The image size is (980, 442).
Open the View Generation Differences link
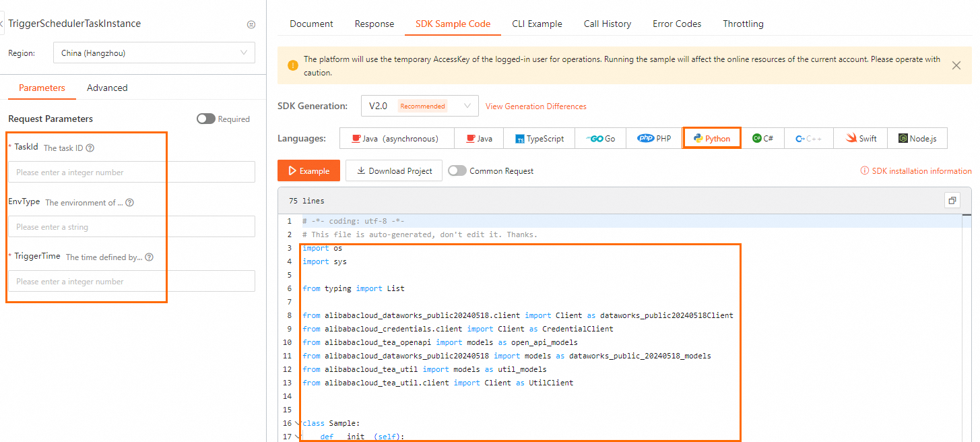coord(535,106)
